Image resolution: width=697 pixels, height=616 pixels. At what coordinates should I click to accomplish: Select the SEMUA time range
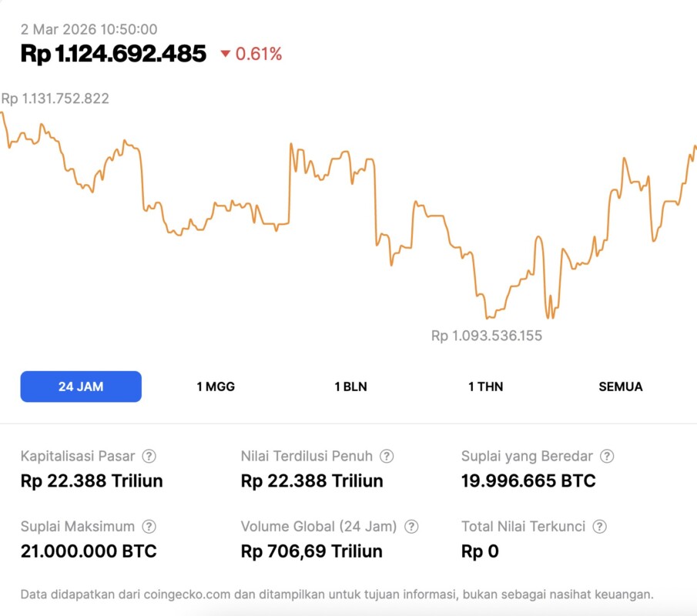pos(620,387)
